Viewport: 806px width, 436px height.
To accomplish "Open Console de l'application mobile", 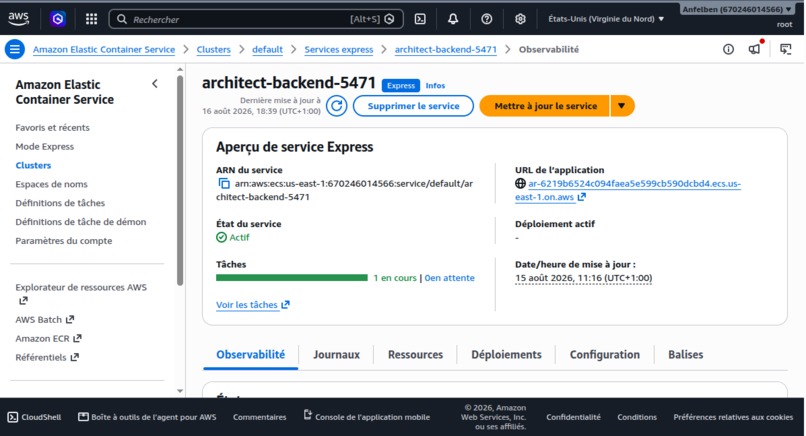I will coord(367,416).
